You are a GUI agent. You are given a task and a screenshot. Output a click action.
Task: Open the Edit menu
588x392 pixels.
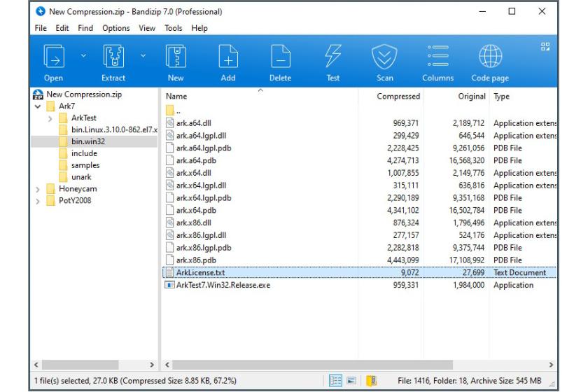point(62,28)
